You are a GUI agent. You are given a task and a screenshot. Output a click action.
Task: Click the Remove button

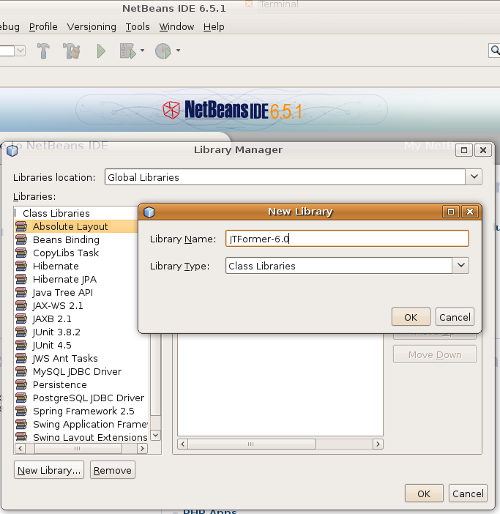[x=112, y=470]
